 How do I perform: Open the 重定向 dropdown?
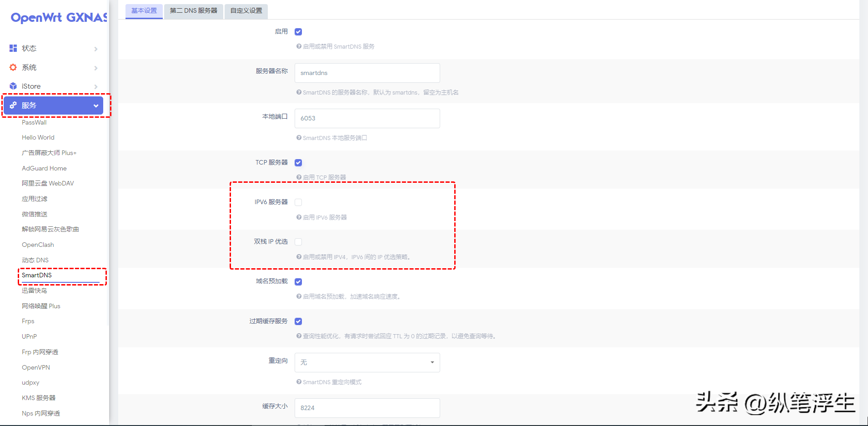(367, 362)
